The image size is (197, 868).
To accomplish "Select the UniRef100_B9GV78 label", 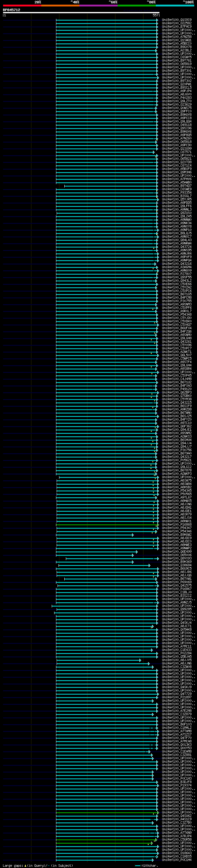I will (177, 47).
